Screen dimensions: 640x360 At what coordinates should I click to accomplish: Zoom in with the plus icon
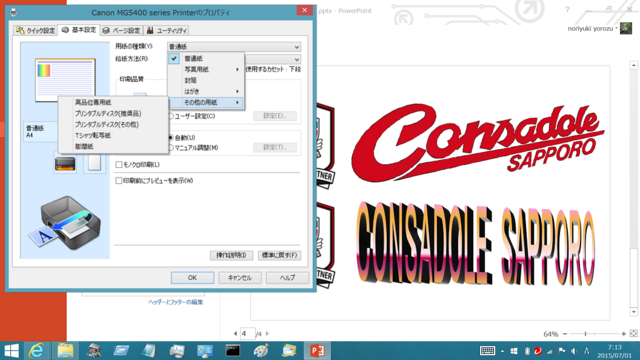click(x=624, y=334)
